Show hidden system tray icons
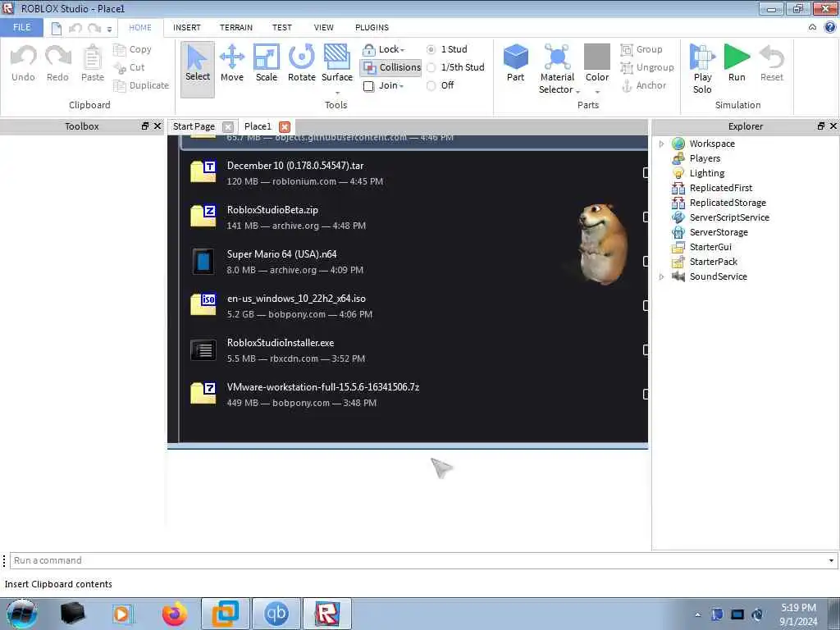The width and height of the screenshot is (840, 630). tap(697, 614)
